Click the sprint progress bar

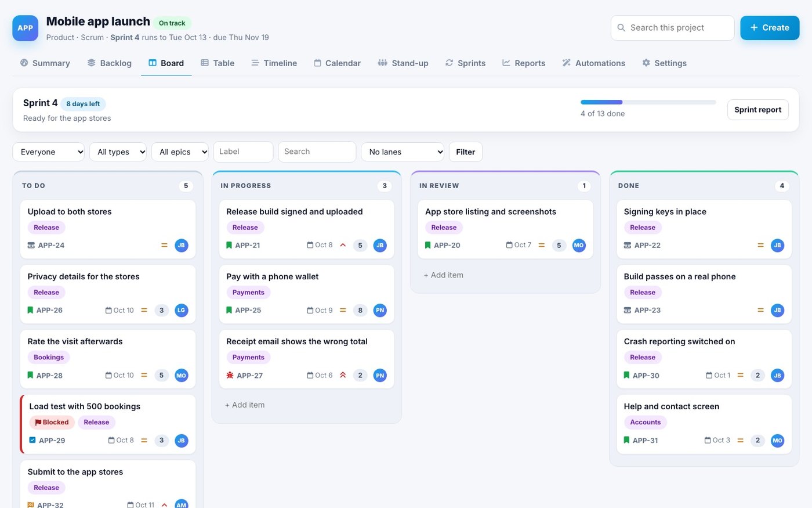648,102
